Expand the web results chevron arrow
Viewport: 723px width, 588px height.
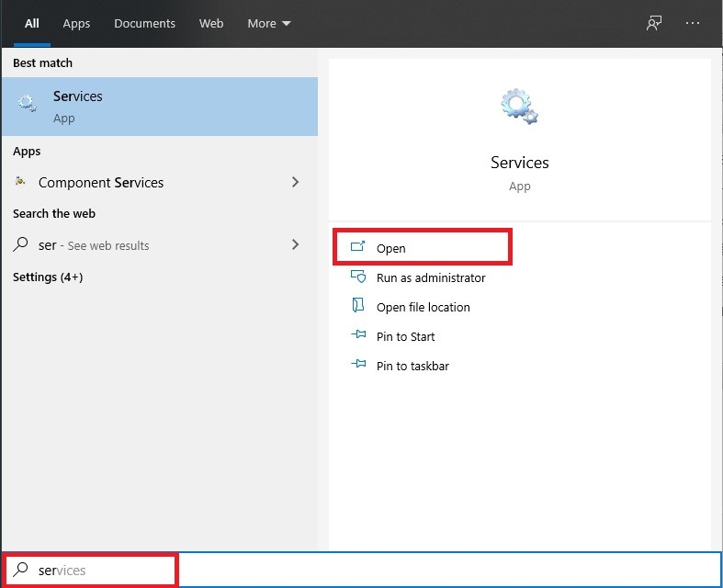tap(296, 244)
